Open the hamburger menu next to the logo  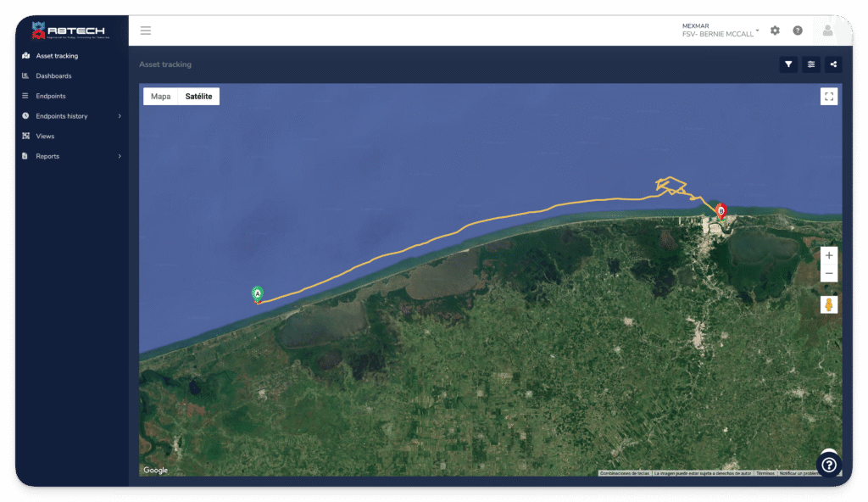click(x=145, y=30)
